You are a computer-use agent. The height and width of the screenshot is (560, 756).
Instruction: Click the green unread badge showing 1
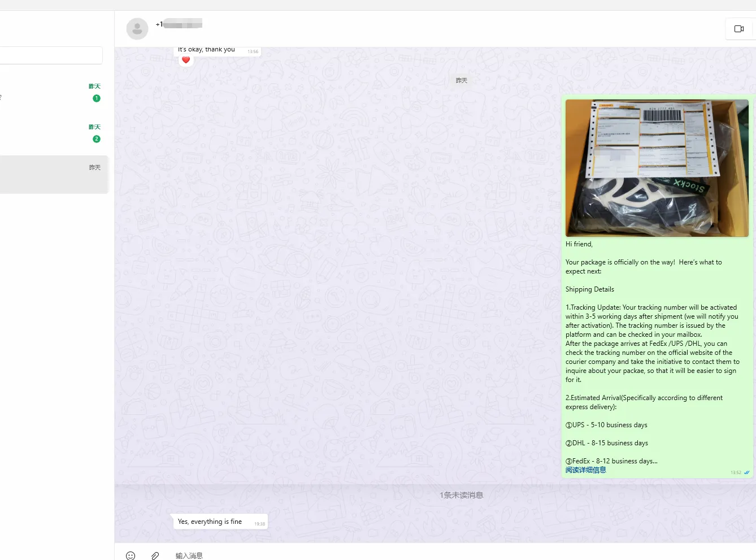point(97,98)
